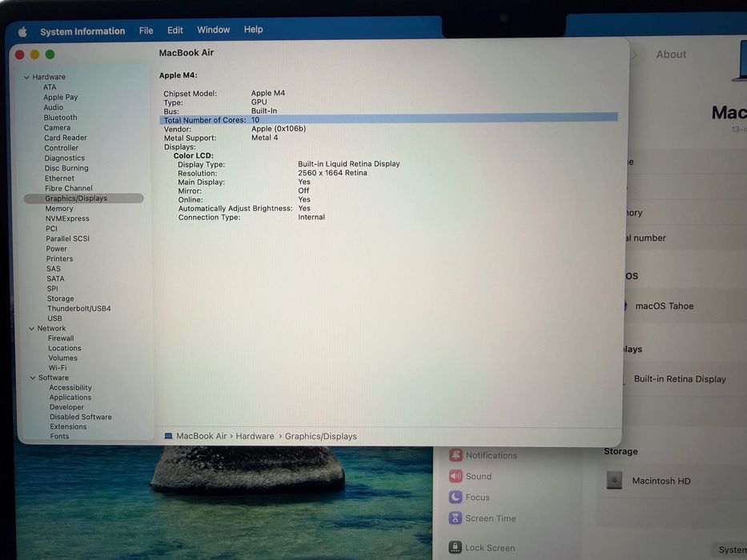Select Extensions under Software
Screen dimensions: 747x560
[x=68, y=426]
